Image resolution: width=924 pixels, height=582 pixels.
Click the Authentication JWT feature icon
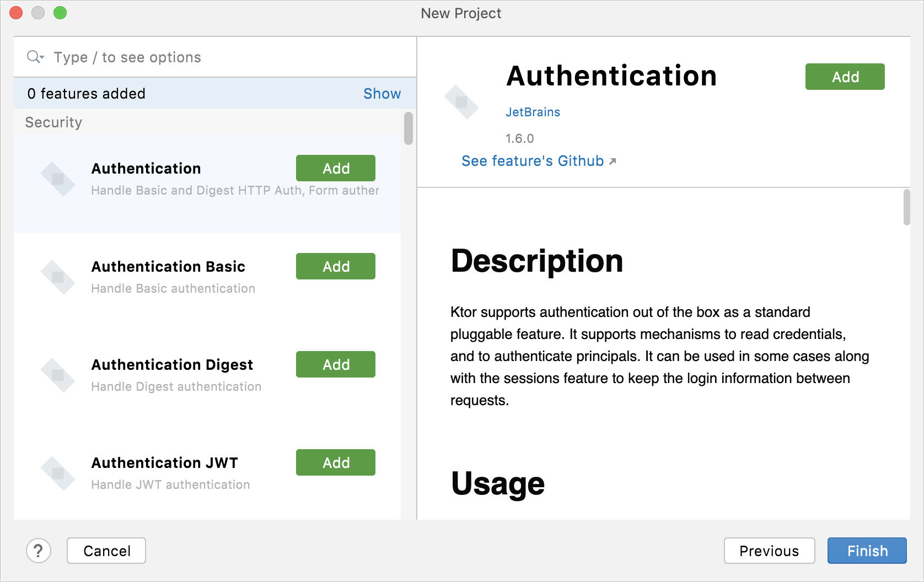(x=58, y=472)
